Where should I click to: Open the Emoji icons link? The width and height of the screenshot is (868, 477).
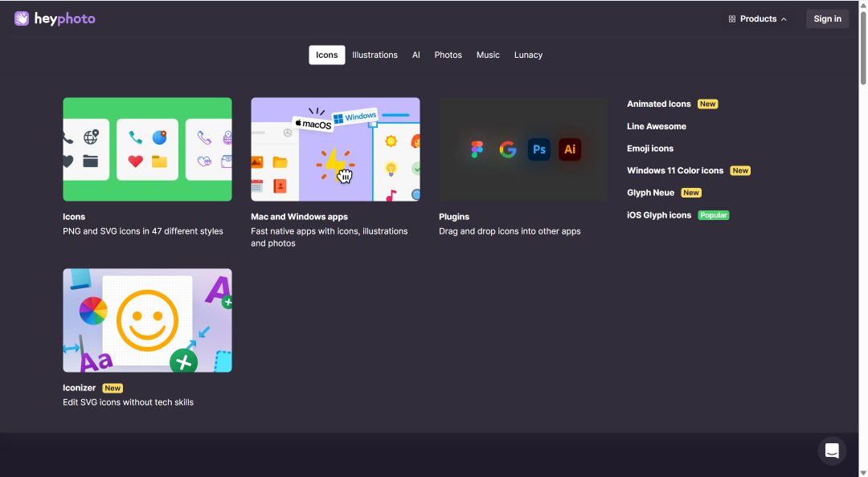[650, 149]
